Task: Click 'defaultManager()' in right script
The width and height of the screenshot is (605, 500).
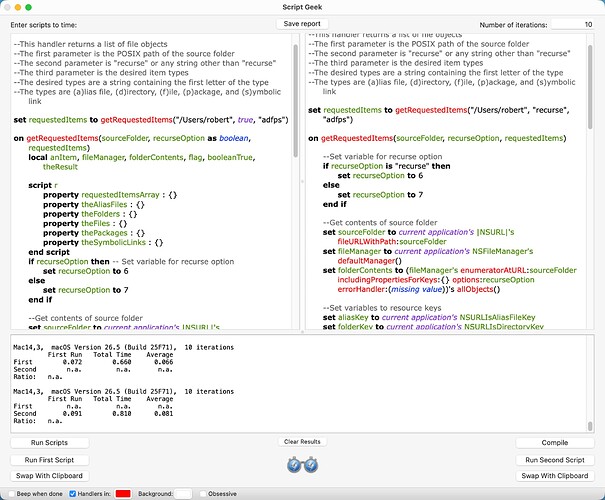Action: click(369, 261)
